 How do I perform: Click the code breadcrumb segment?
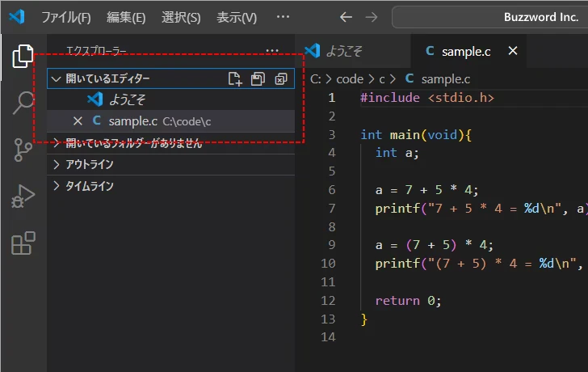[x=350, y=79]
